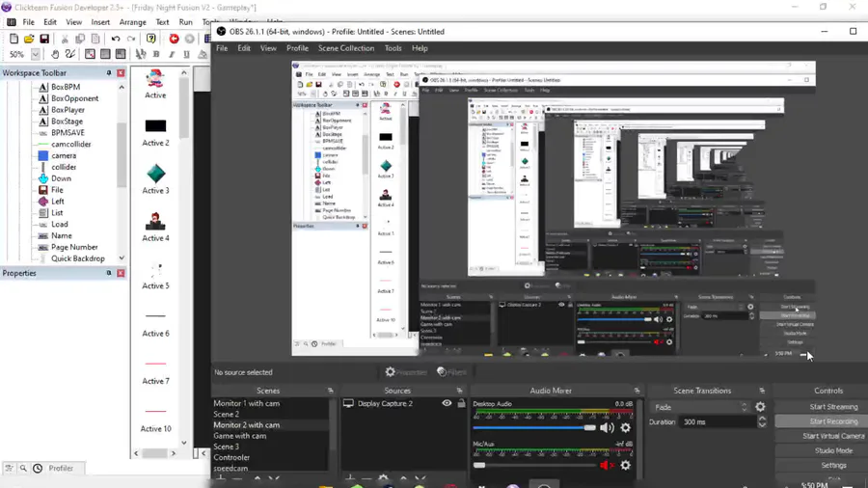
Task: Select the camcollider item in workspace tree
Action: point(70,144)
